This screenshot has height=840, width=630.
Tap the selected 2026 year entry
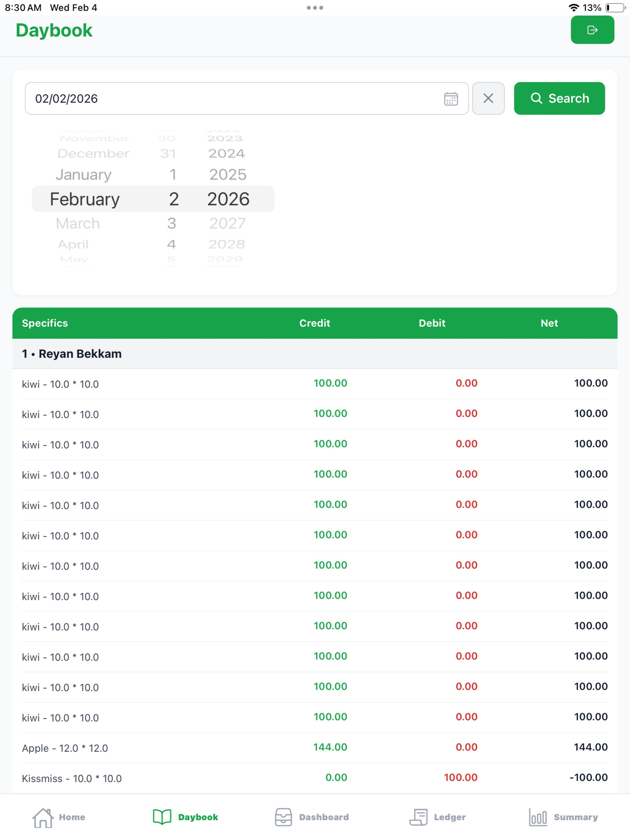(x=228, y=199)
